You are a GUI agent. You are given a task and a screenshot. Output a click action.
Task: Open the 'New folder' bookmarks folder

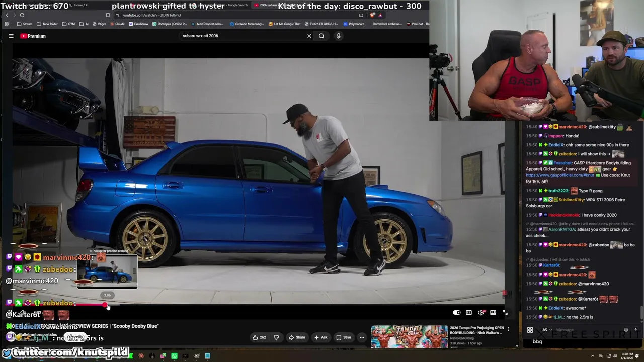pos(47,24)
